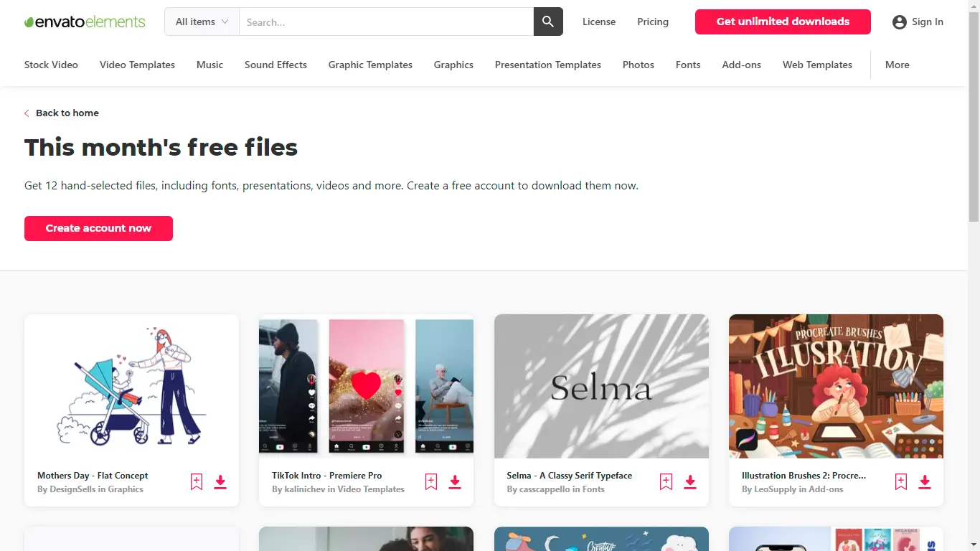
Task: Click the Create account now button
Action: point(98,228)
